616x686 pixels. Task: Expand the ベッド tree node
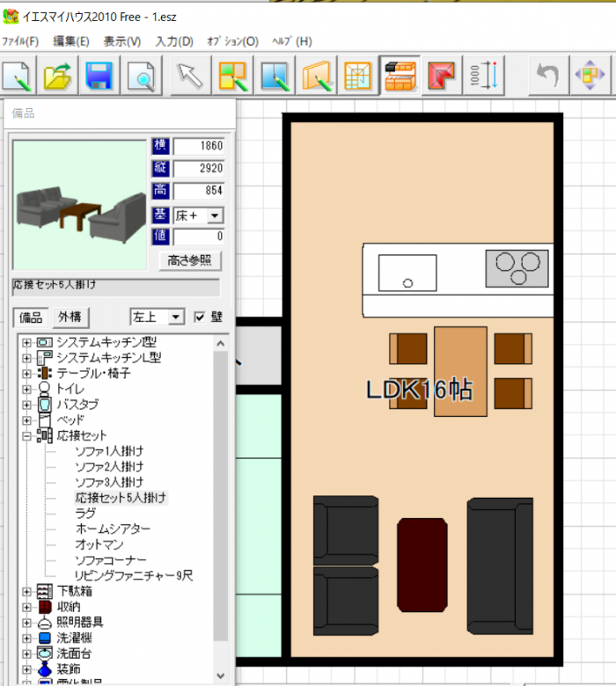[x=26, y=420]
